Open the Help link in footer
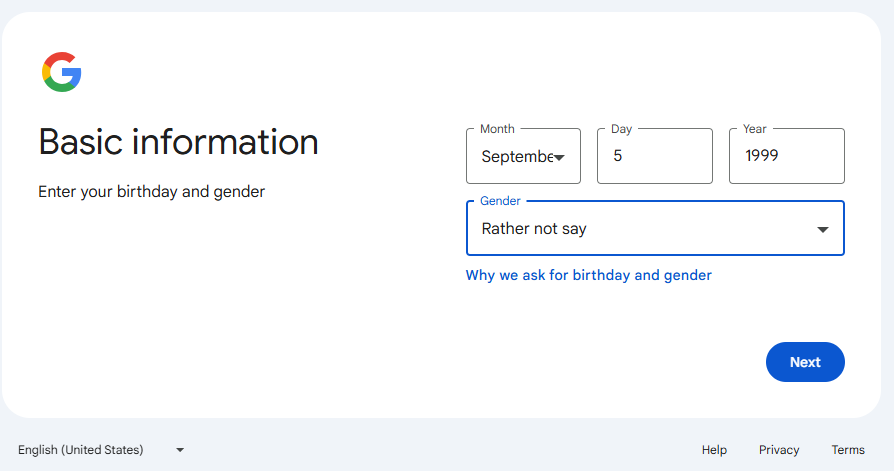The image size is (894, 471). (x=714, y=450)
